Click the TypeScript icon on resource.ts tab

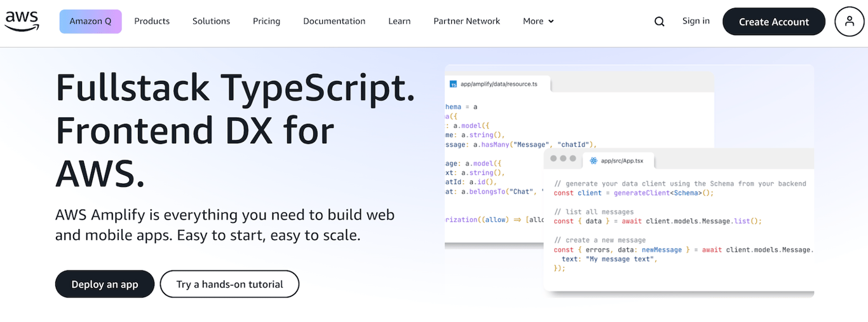(x=454, y=84)
